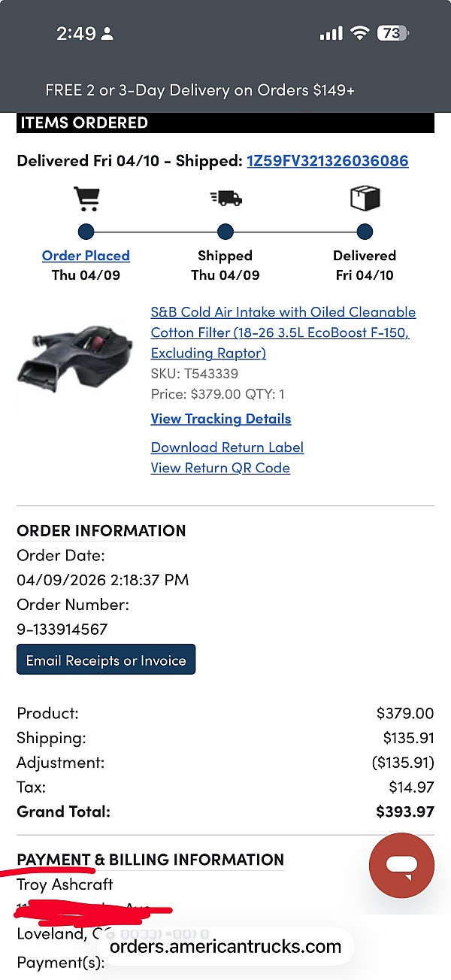Open the red chat bubble button

[x=401, y=866]
